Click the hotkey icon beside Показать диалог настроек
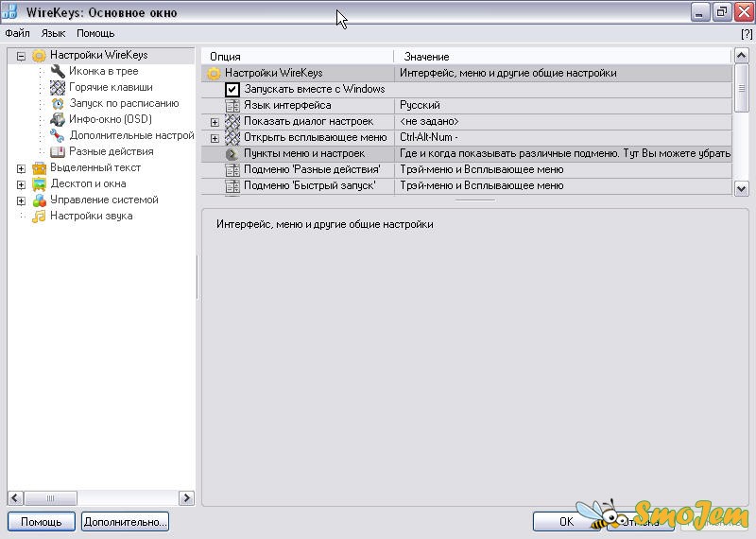Image resolution: width=756 pixels, height=539 pixels. [232, 122]
